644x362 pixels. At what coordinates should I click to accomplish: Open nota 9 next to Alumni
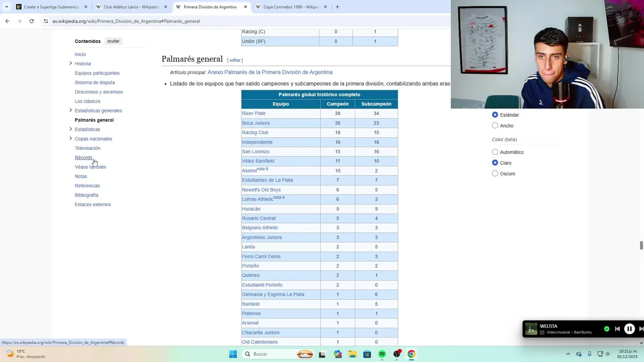click(262, 169)
